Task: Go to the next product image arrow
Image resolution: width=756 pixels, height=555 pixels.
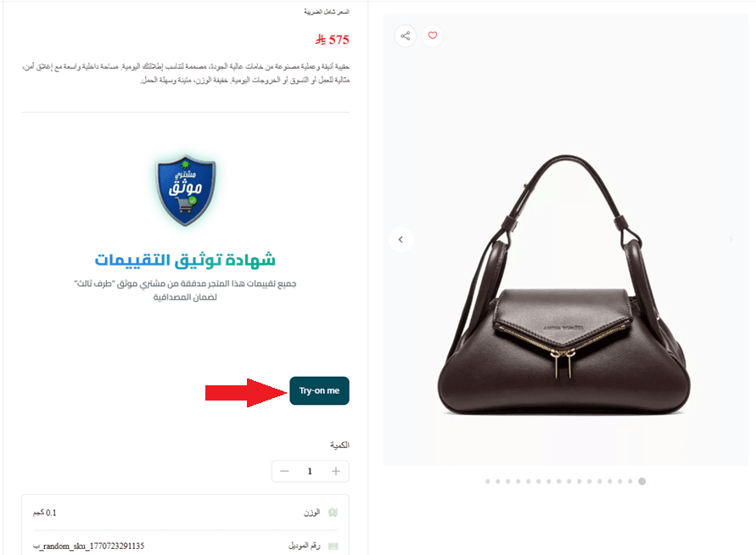Action: pos(731,239)
